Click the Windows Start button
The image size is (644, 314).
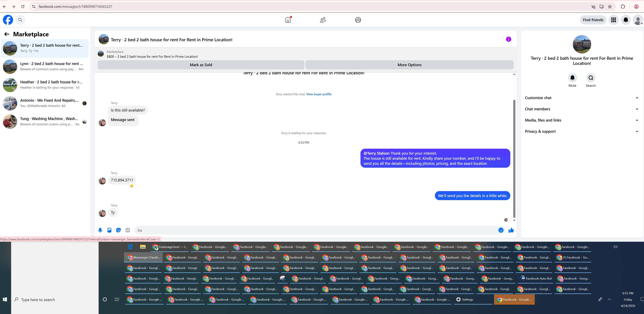point(5,299)
